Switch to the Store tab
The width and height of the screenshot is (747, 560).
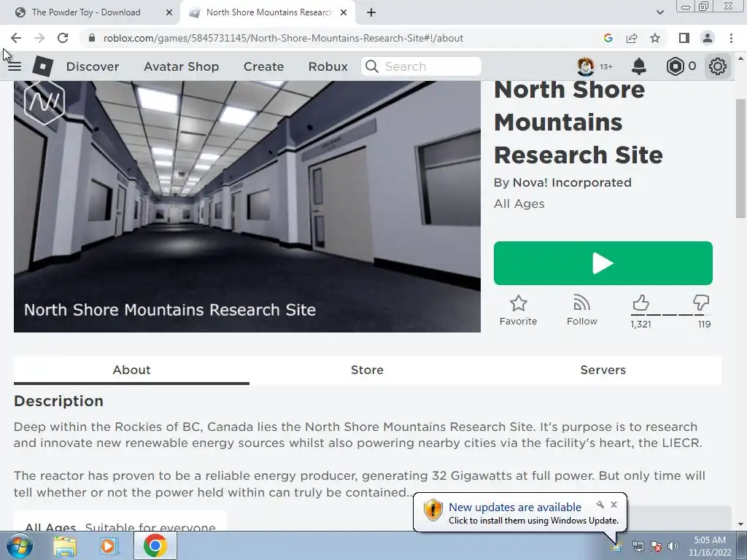[368, 370]
